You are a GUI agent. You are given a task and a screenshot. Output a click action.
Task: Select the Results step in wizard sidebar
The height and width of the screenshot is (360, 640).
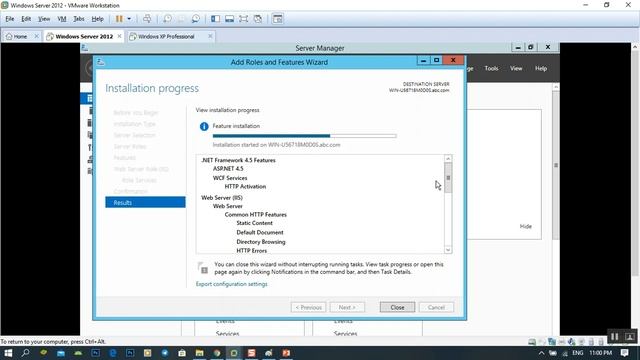click(145, 202)
